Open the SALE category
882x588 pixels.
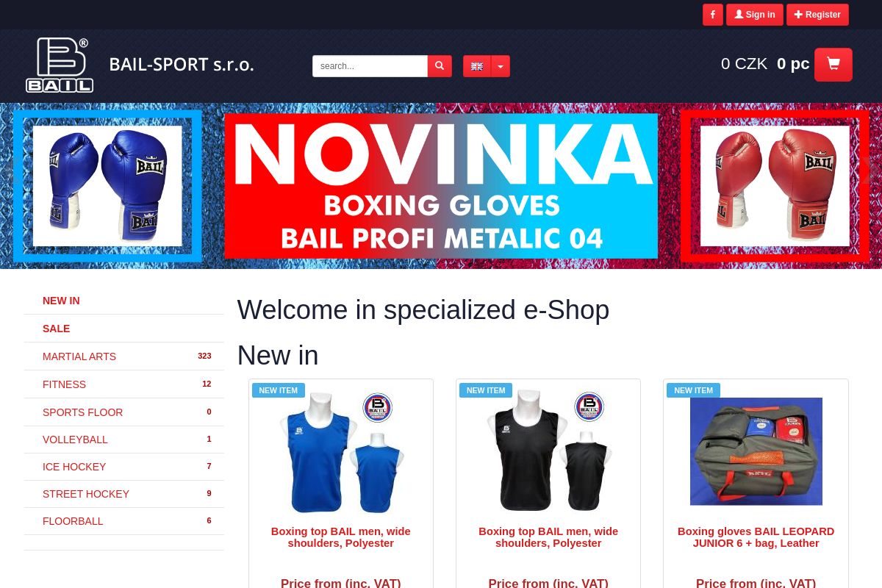point(124,329)
